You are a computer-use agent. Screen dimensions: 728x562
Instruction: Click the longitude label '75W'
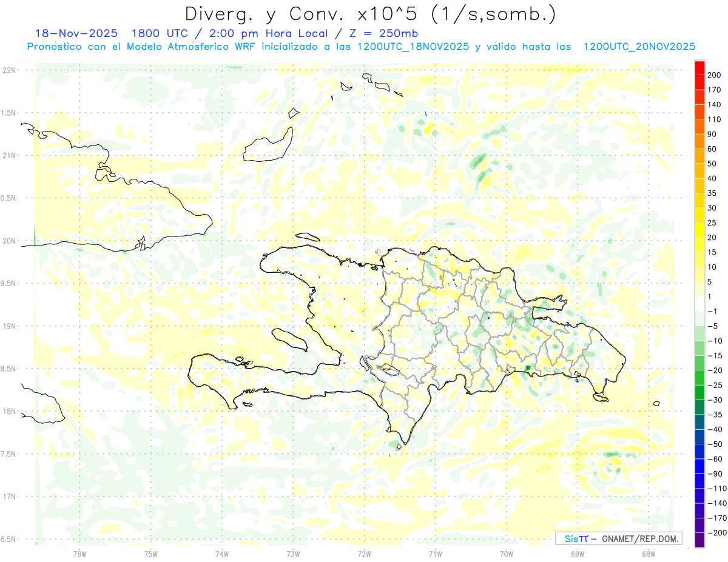tap(150, 554)
